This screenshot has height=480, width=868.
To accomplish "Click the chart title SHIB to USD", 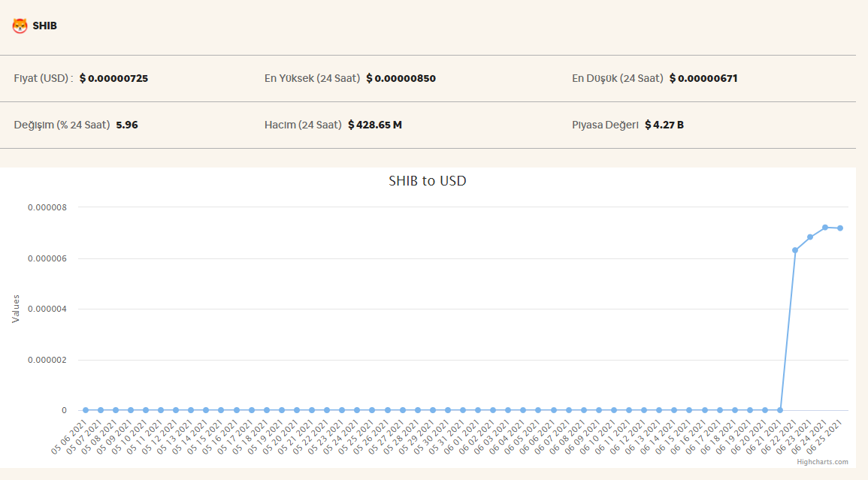I will click(x=428, y=181).
